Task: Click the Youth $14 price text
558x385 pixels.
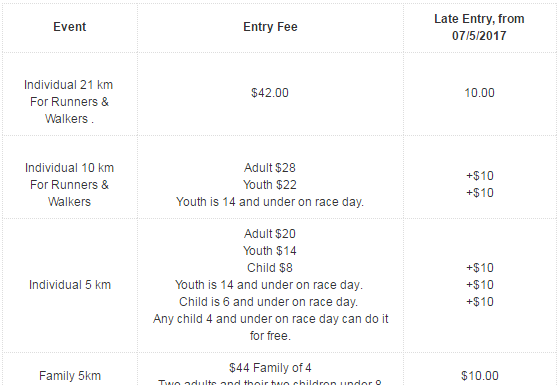Action: click(270, 251)
